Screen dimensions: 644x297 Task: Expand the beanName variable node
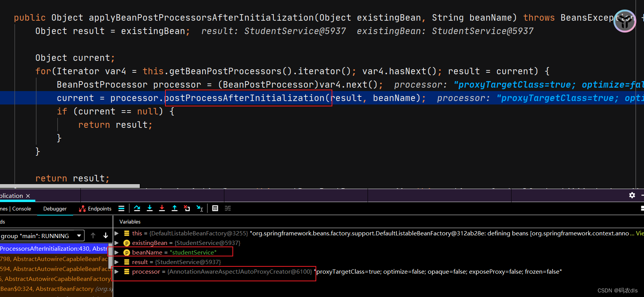(117, 252)
